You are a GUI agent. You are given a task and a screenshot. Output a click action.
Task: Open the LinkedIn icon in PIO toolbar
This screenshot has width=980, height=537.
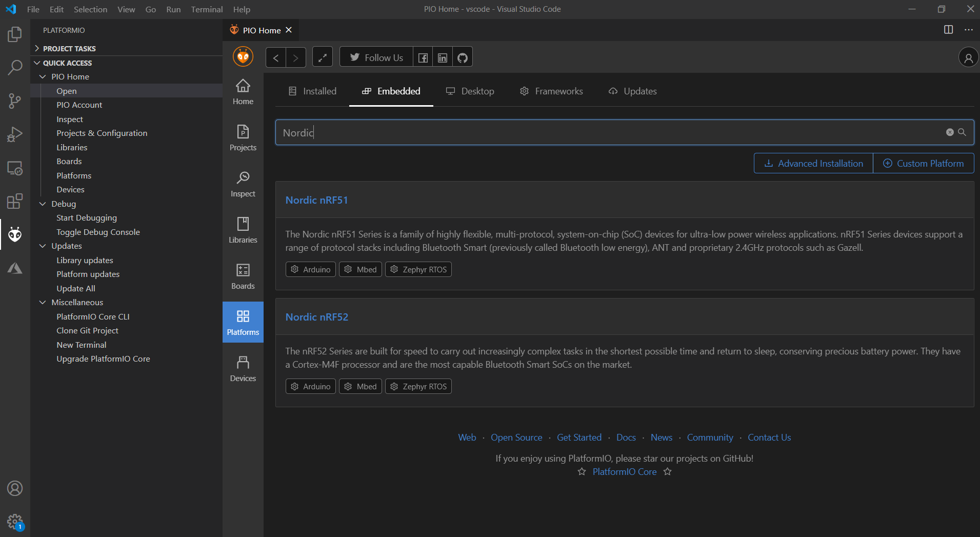click(442, 57)
